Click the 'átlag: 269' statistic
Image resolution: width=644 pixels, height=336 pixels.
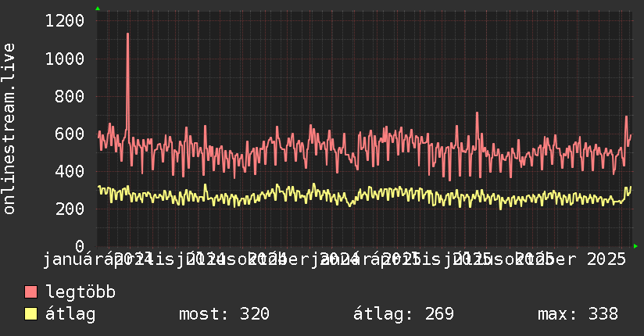point(404,314)
